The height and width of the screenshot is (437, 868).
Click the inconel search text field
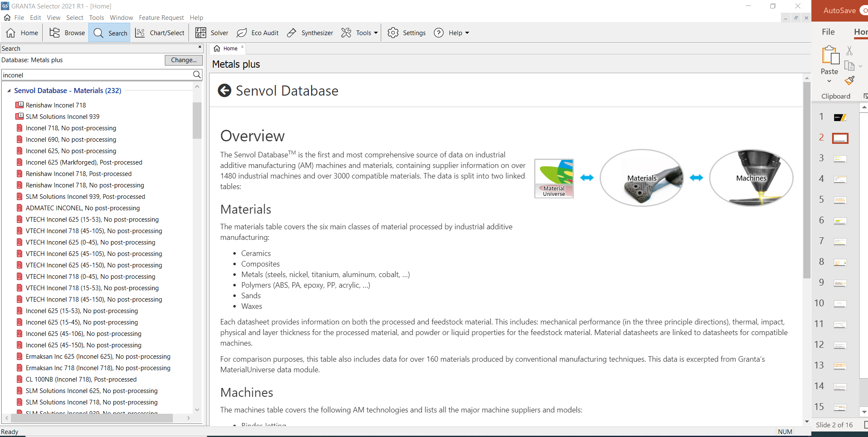coord(96,75)
